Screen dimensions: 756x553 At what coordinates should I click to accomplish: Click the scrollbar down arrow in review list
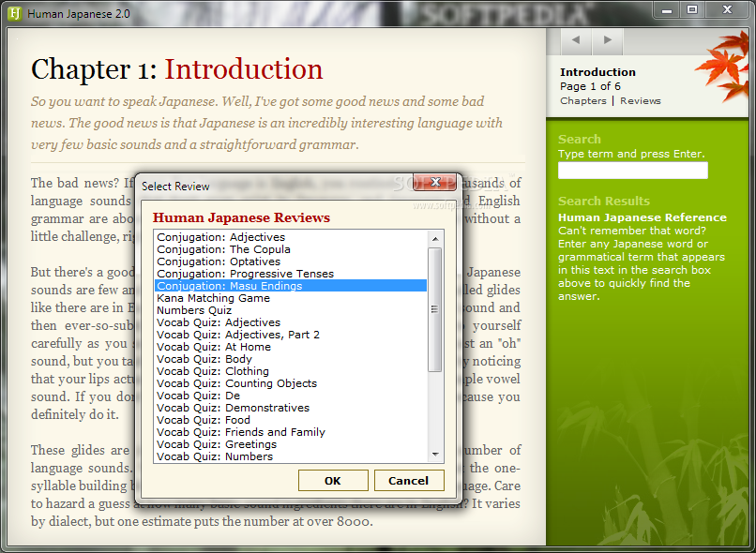(435, 455)
